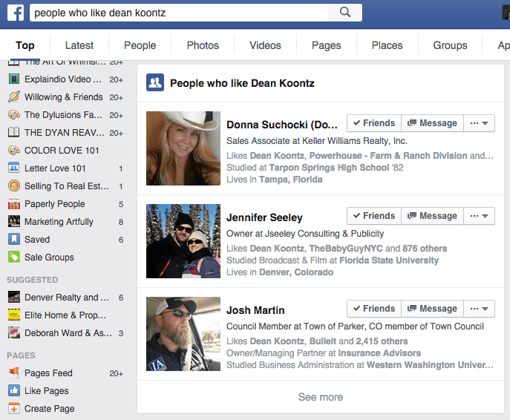The height and width of the screenshot is (420, 510).
Task: Open Donna Suchocki's profile name link
Action: 281,125
